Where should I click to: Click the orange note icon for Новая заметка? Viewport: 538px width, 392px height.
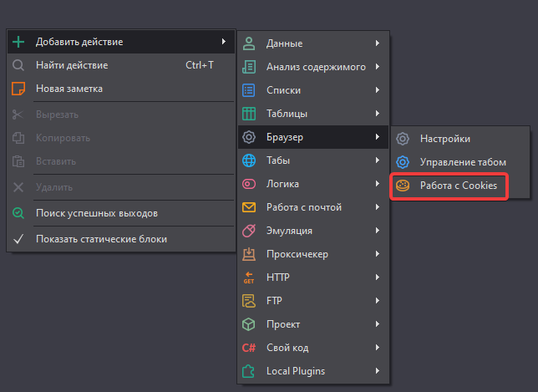18,89
